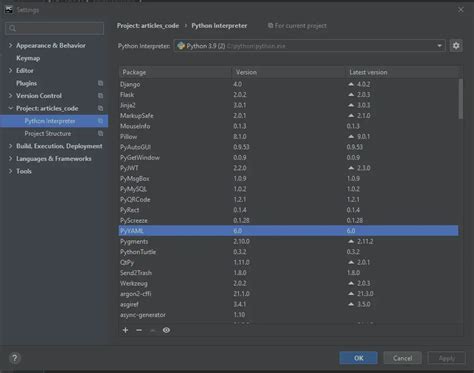Click the OK button
474x373 pixels.
pos(358,358)
